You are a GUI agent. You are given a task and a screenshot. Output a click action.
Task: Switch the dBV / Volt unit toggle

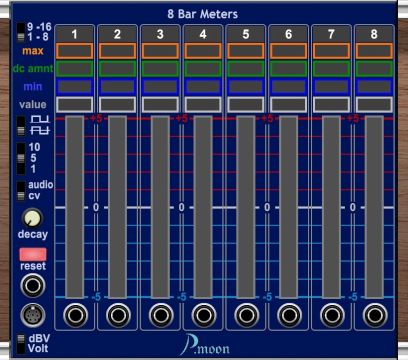pyautogui.click(x=21, y=344)
